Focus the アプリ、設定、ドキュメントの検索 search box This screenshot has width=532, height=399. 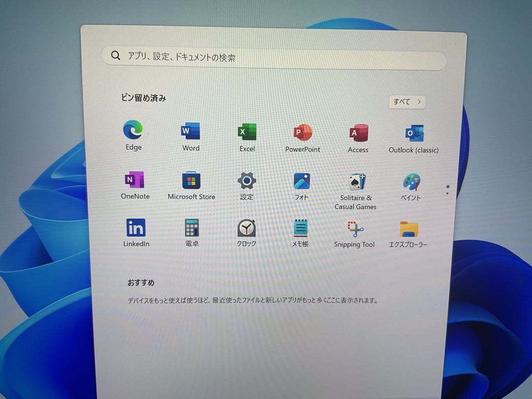click(274, 58)
